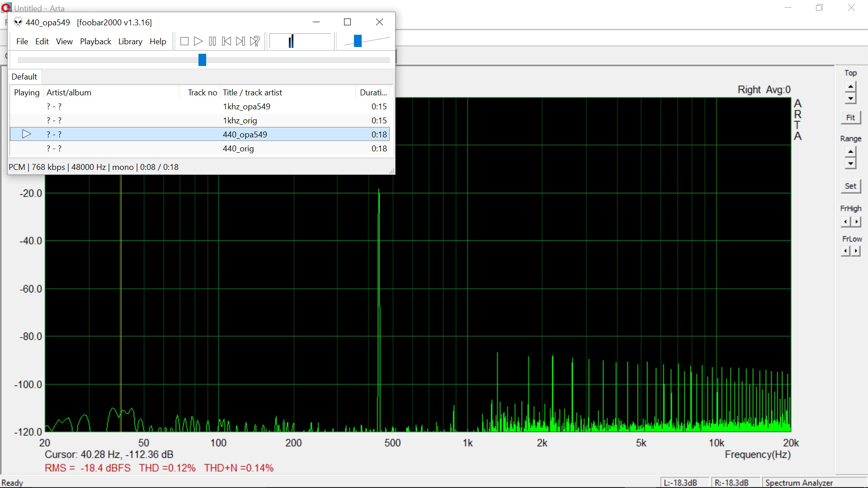868x488 pixels.
Task: Click the FrHigh right arrow
Action: (x=856, y=222)
